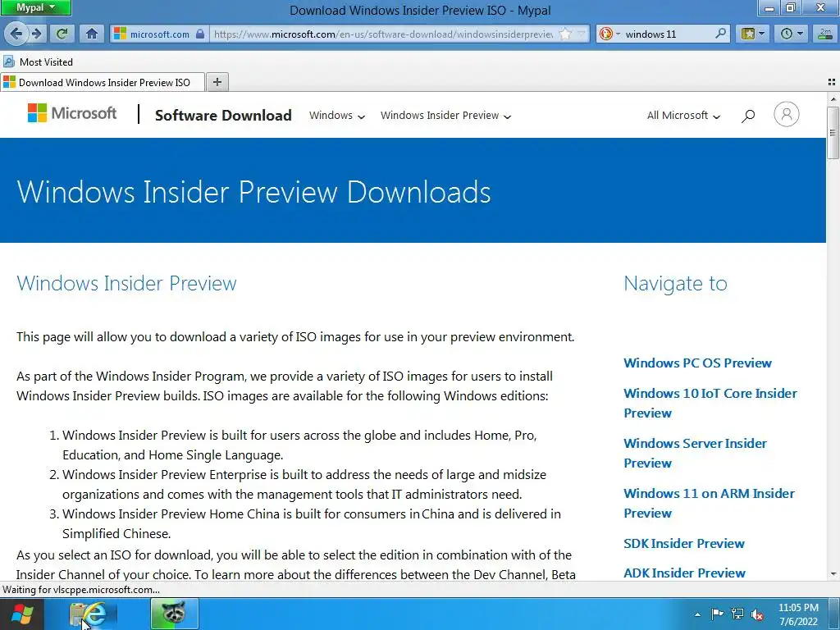The width and height of the screenshot is (840, 630).
Task: Select the Download Windows Insider Preview ISO tab
Action: [103, 83]
